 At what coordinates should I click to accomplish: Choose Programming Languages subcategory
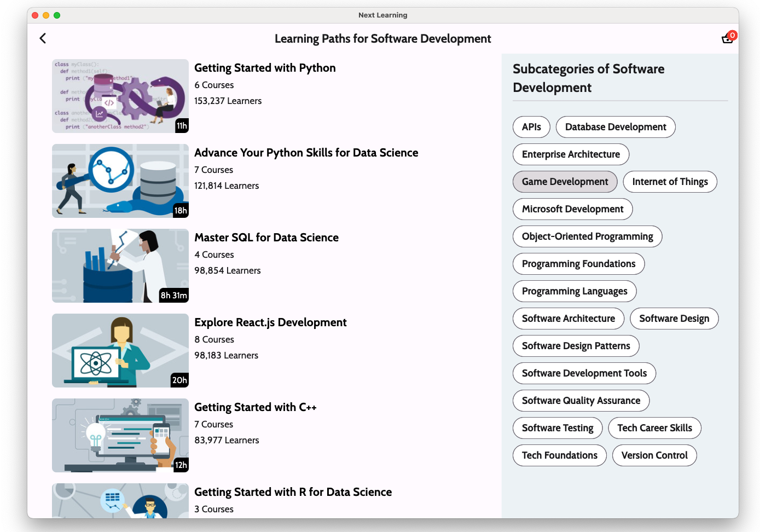point(575,291)
